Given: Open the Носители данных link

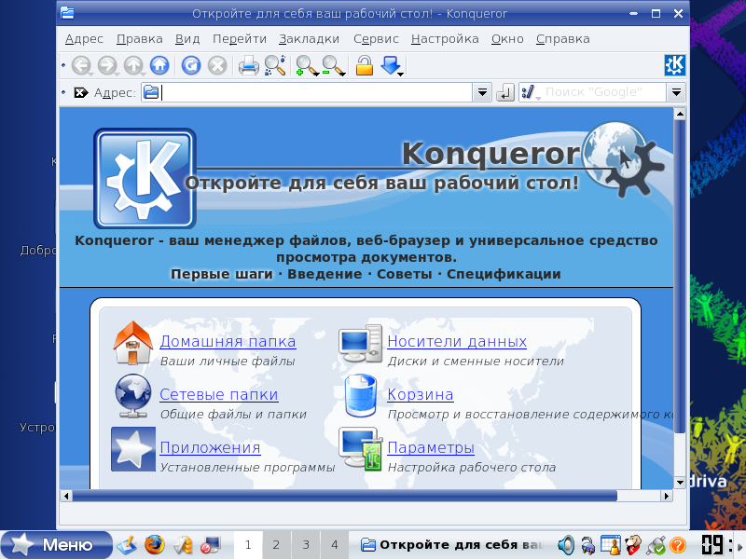Looking at the screenshot, I should [x=457, y=341].
